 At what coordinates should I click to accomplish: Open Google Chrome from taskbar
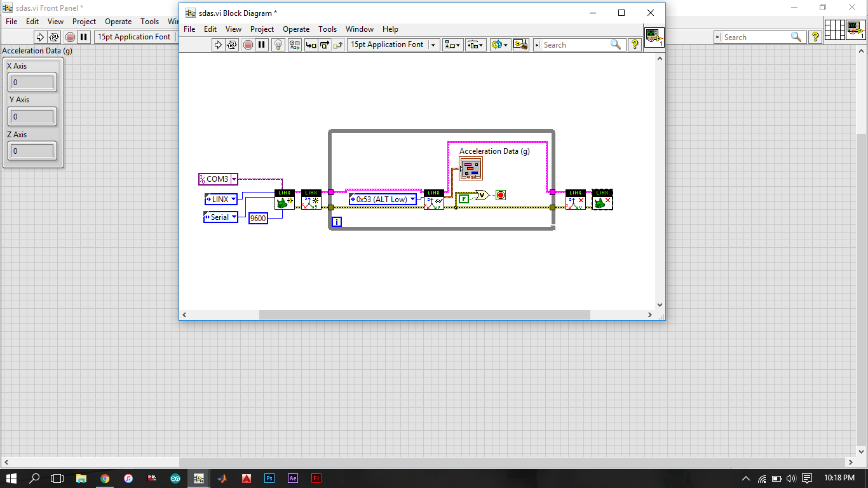(x=105, y=478)
